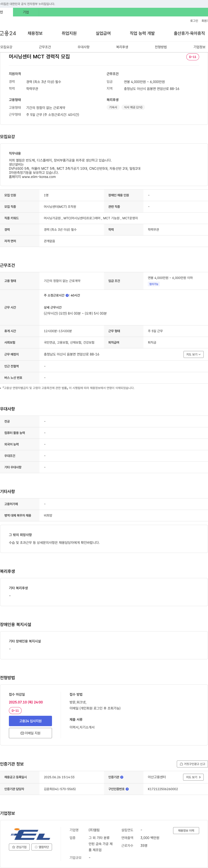The height and width of the screenshot is (868, 208).
Task: Click the 식사 제공 (2식) tag
Action: [133, 107]
